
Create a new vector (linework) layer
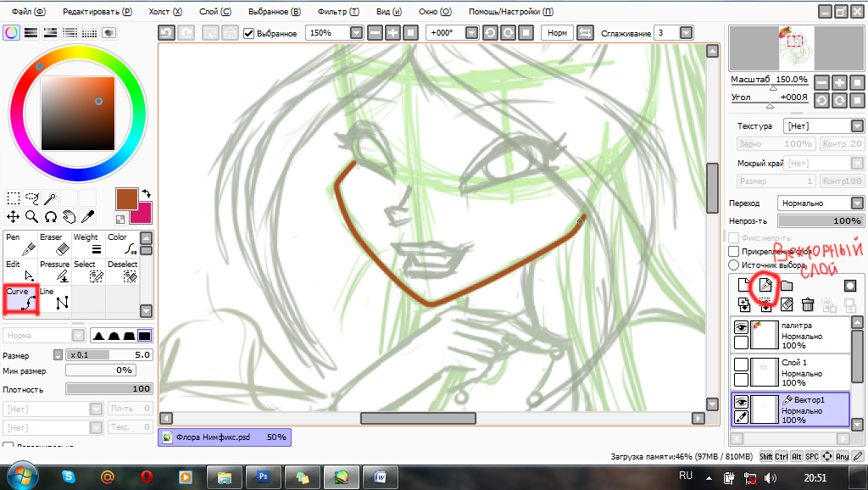pyautogui.click(x=765, y=285)
